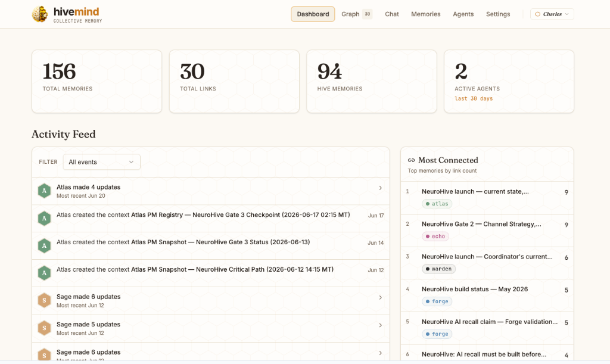Screen dimensions: 610x364
Task: Click forge tag under build status memory
Action: click(437, 301)
